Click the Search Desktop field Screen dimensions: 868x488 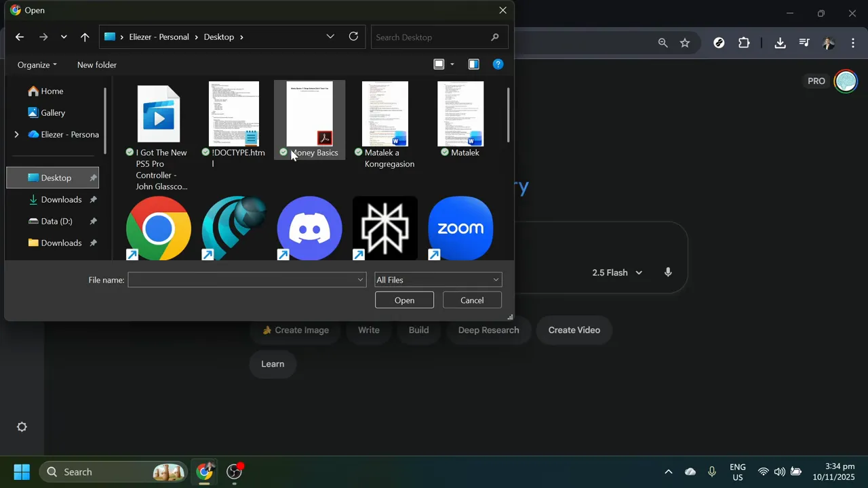click(x=439, y=37)
